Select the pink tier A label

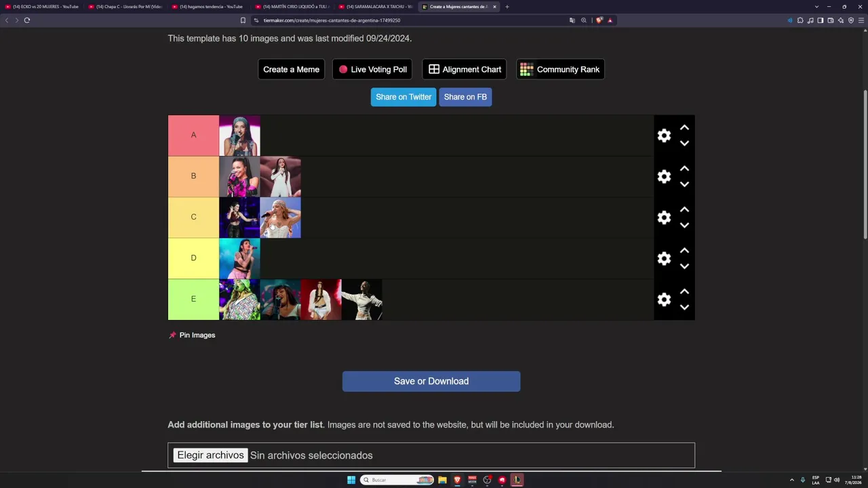pyautogui.click(x=193, y=136)
